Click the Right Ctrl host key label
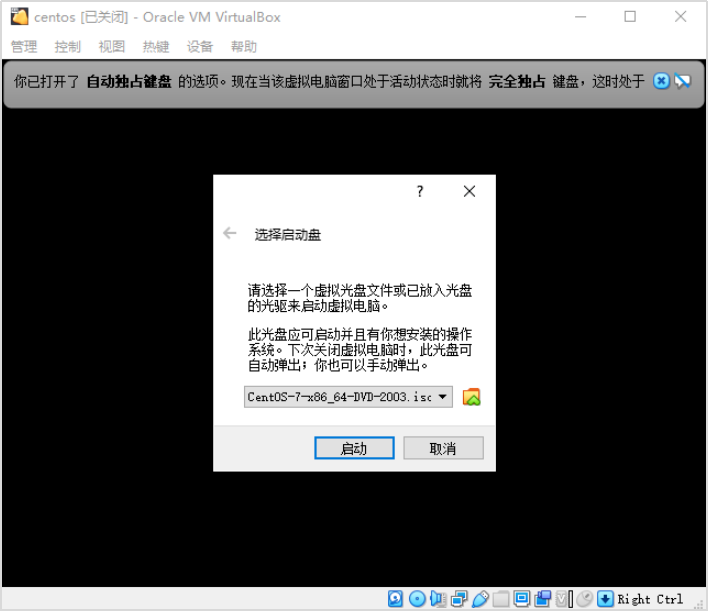Viewport: 708px width, 611px height. (x=651, y=599)
